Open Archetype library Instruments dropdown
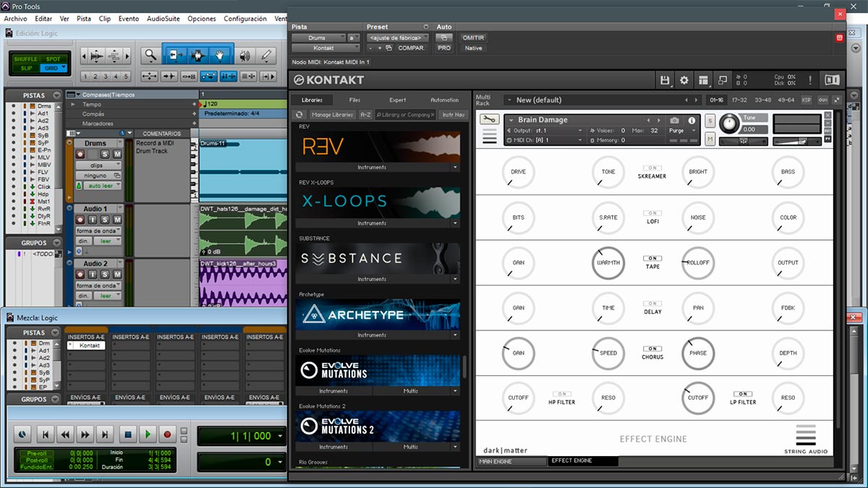Viewport: 868px width, 488px height. click(x=455, y=335)
